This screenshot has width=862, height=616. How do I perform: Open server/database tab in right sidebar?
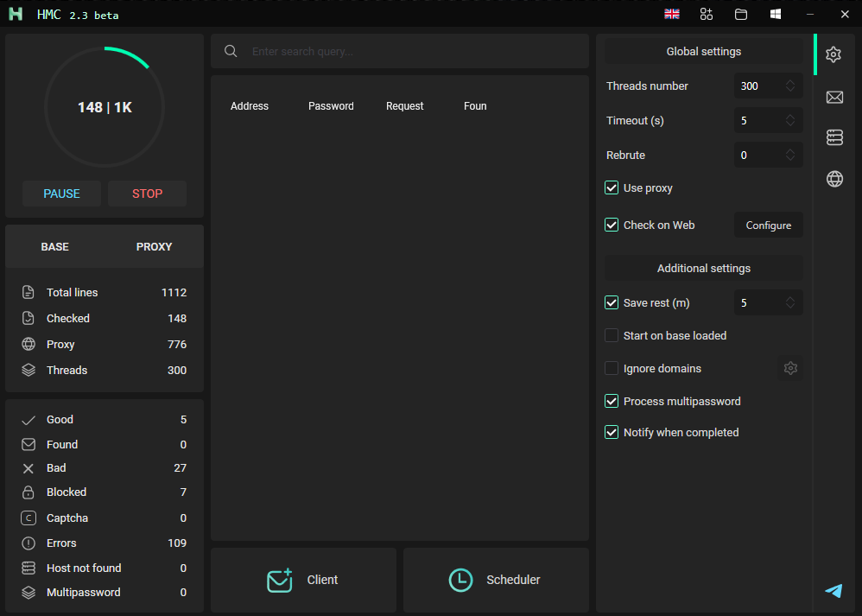pos(834,137)
